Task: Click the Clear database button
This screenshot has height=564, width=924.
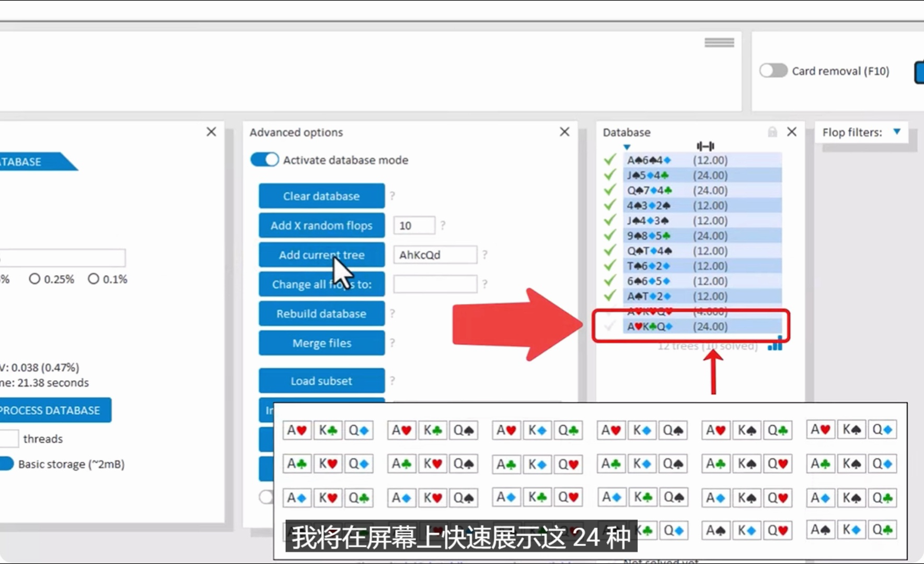Action: pos(321,196)
